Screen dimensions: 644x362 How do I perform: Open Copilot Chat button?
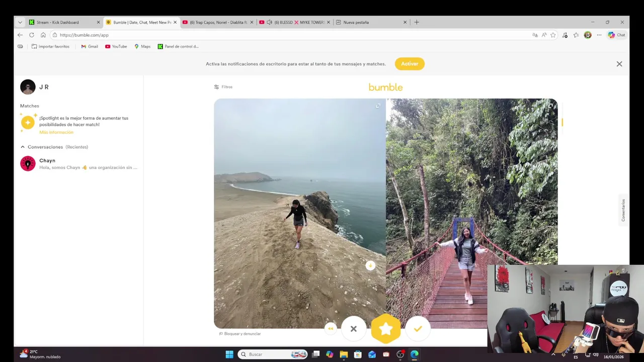(616, 35)
